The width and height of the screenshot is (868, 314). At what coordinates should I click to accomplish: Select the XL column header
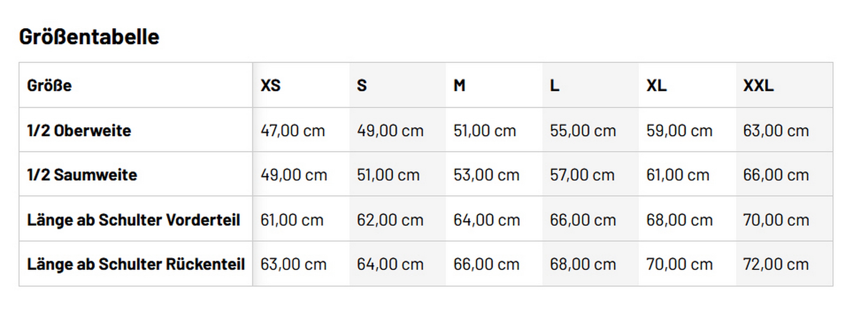656,86
